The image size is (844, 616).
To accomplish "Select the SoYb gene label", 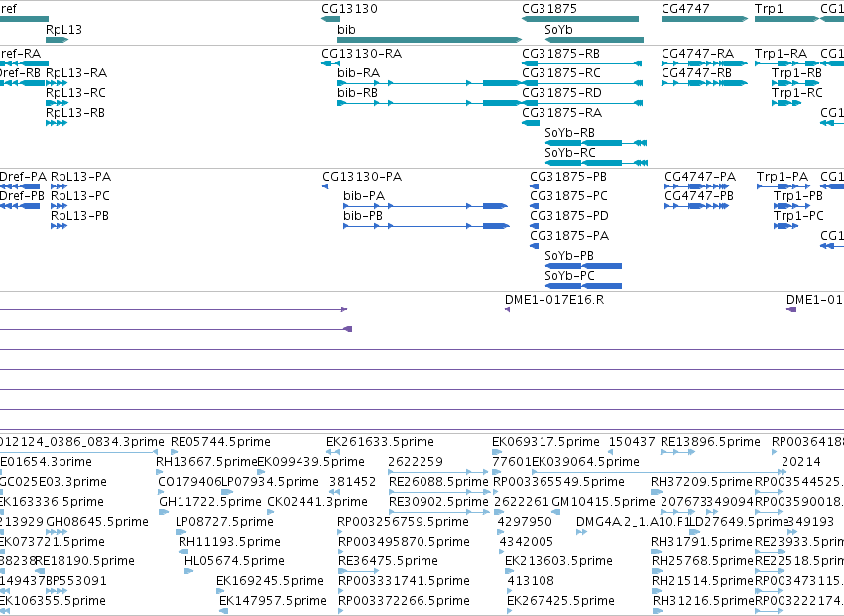I will point(558,29).
